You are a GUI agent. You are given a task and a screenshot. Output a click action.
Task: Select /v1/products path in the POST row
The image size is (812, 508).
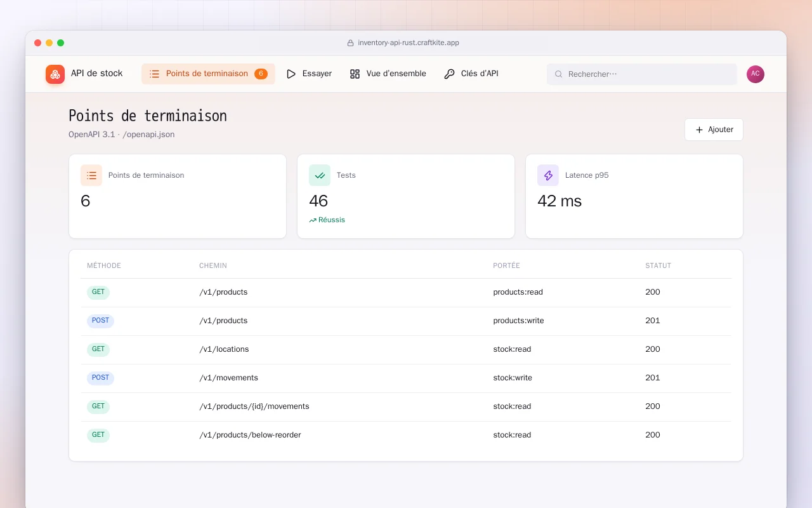(x=223, y=321)
